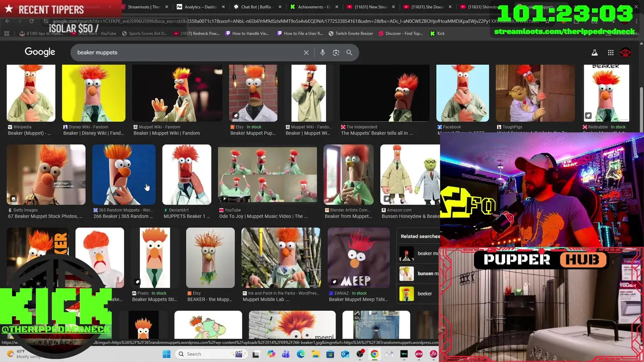Open the 'How to File a User R...' bookmark
This screenshot has width=644, height=362.
pyautogui.click(x=300, y=33)
